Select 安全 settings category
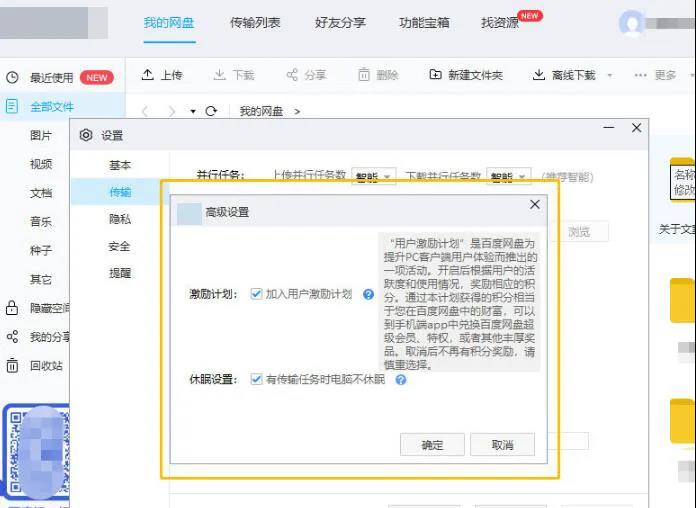 pyautogui.click(x=120, y=246)
